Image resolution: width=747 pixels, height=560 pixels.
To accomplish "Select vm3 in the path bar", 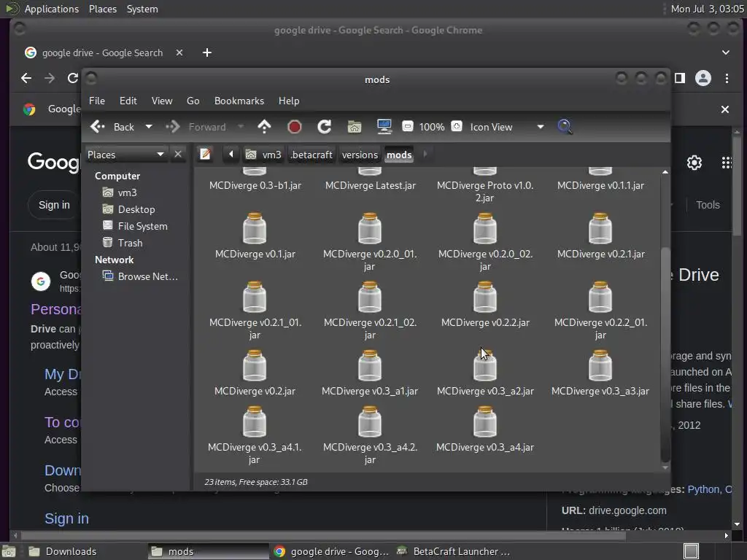I will 263,155.
